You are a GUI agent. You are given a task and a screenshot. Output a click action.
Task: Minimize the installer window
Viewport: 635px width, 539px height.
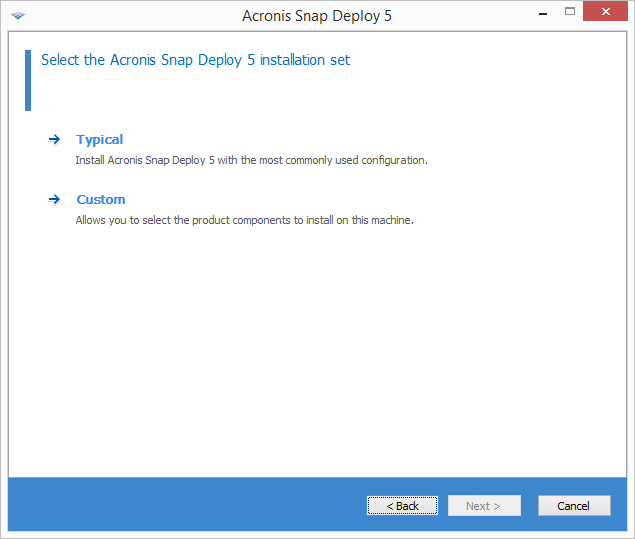pyautogui.click(x=541, y=12)
